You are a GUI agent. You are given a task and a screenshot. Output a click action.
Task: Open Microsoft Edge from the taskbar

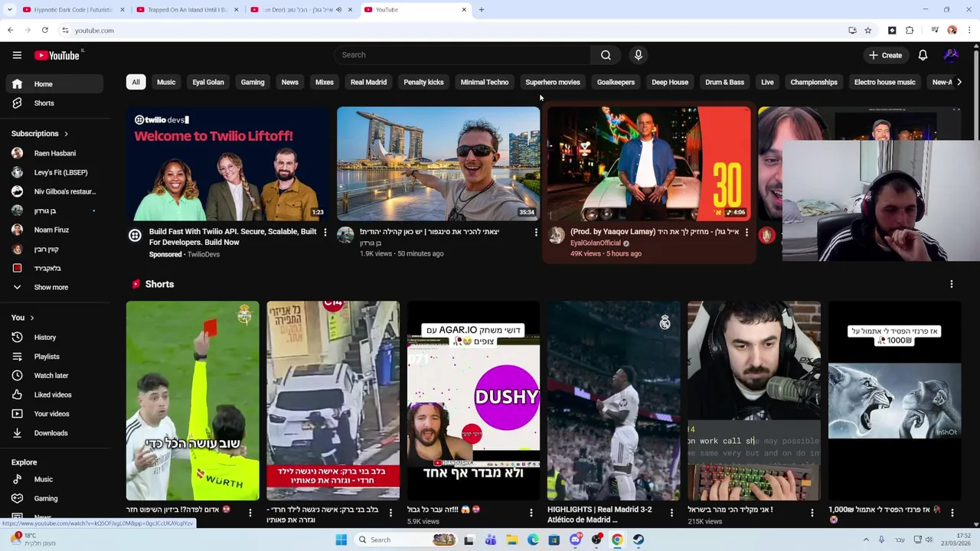click(533, 540)
